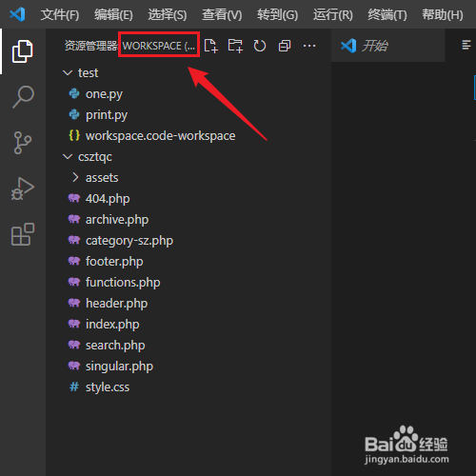The width and height of the screenshot is (476, 476).
Task: Select the assets folder name
Action: pyautogui.click(x=102, y=178)
